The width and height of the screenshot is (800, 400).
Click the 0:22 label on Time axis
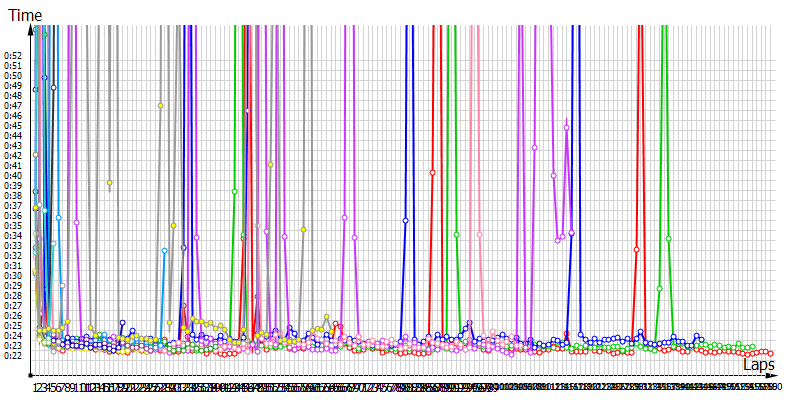click(x=13, y=355)
